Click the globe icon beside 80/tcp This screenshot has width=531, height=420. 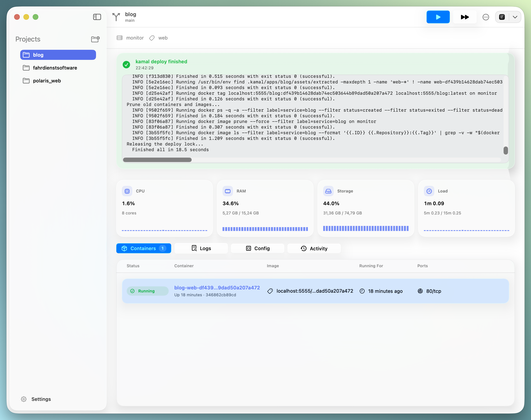click(x=420, y=291)
